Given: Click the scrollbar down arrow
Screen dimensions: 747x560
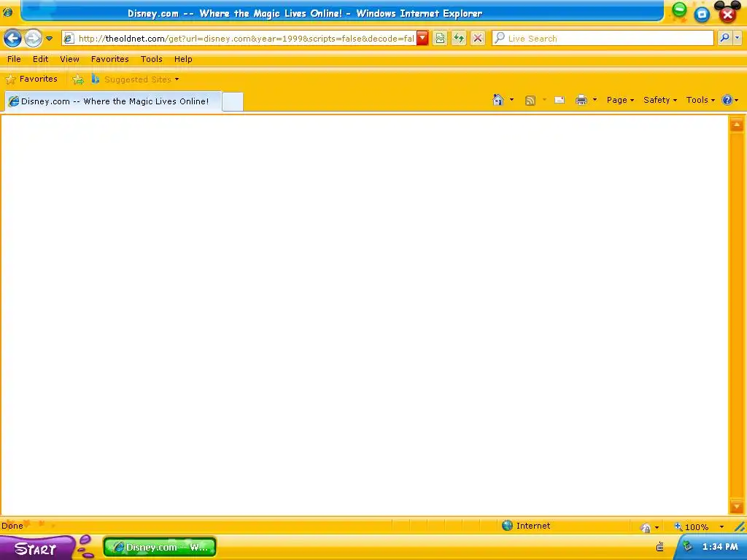Looking at the screenshot, I should click(737, 506).
